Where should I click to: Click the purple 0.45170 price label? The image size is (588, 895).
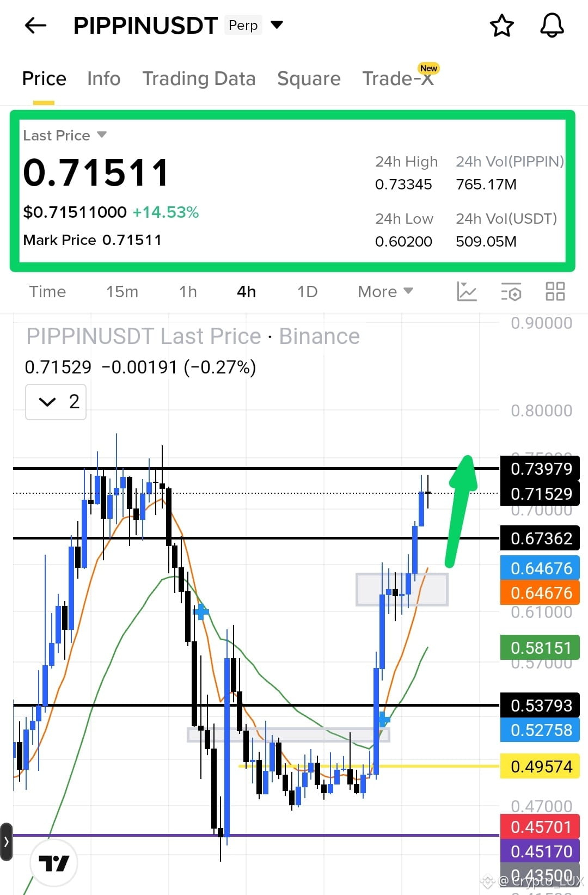tap(540, 851)
